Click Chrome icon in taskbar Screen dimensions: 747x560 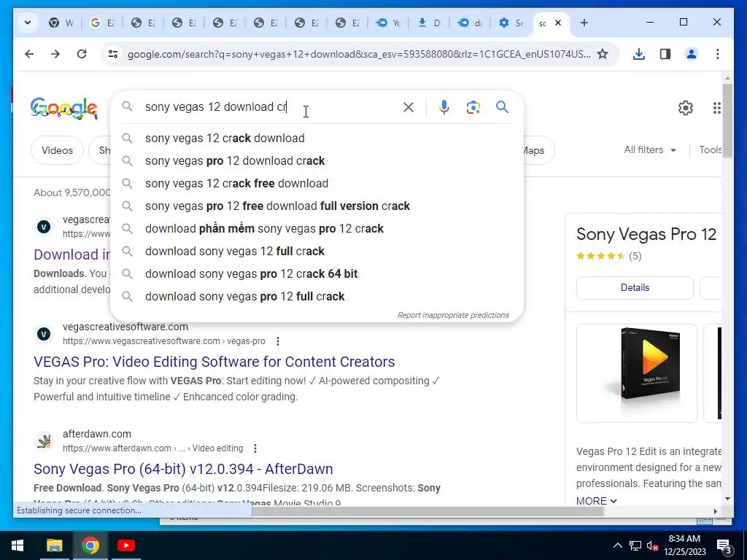point(90,545)
